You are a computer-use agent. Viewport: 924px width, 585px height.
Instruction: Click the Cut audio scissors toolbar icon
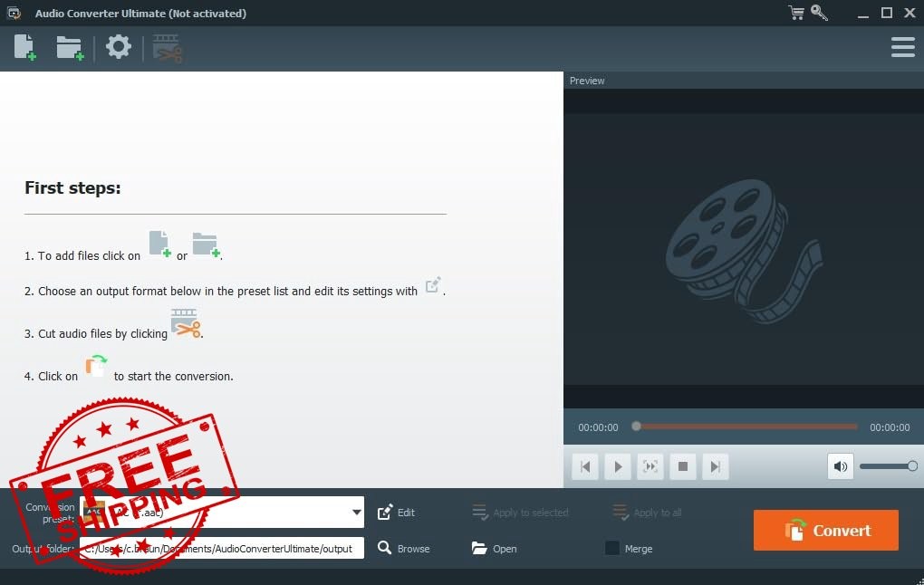168,48
